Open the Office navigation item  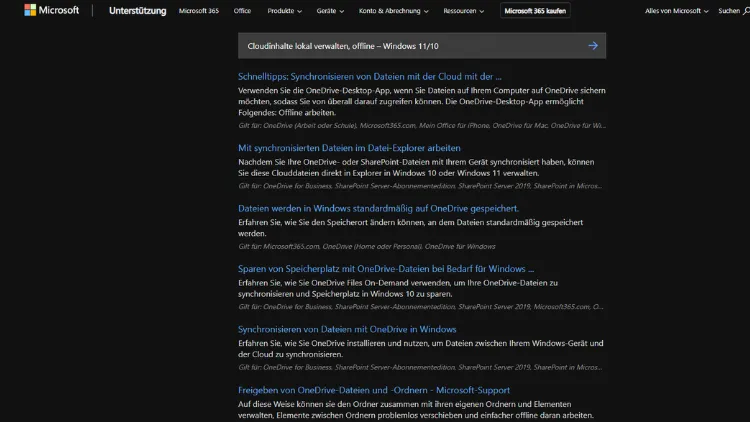(x=242, y=11)
